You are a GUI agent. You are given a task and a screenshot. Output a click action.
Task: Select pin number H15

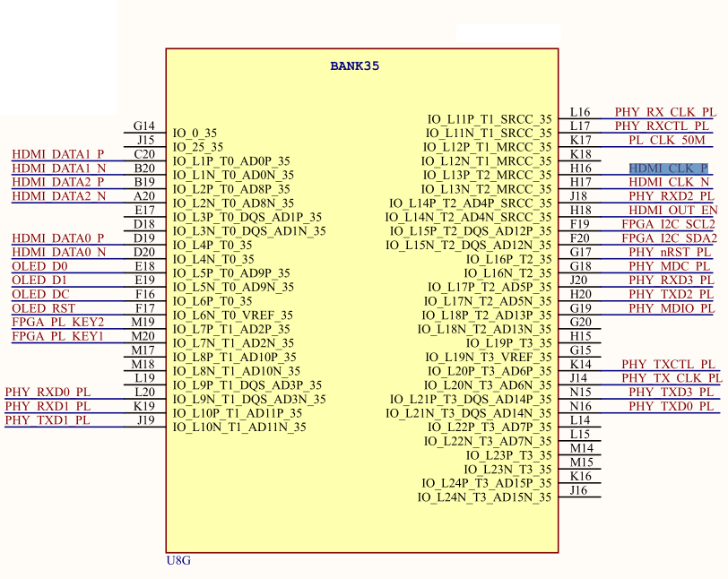[x=581, y=336]
